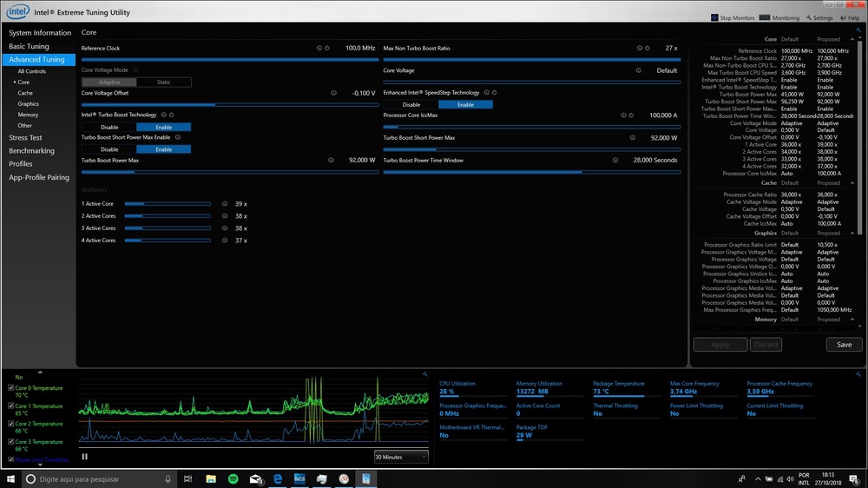Click the Stop Monitors icon
Viewport: 868px width, 488px height.
[x=715, y=17]
